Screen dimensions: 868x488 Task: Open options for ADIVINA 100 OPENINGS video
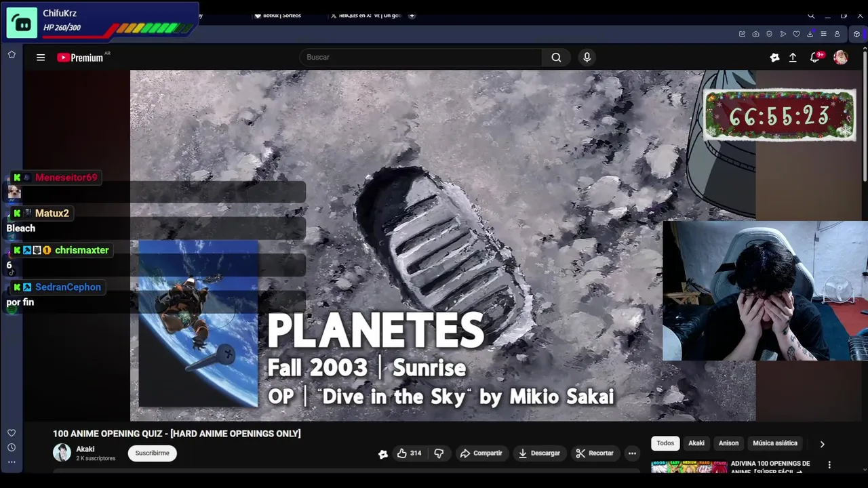click(829, 465)
